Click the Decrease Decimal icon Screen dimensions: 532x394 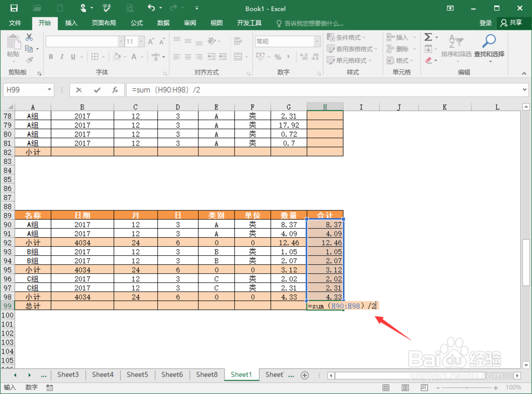coord(315,56)
